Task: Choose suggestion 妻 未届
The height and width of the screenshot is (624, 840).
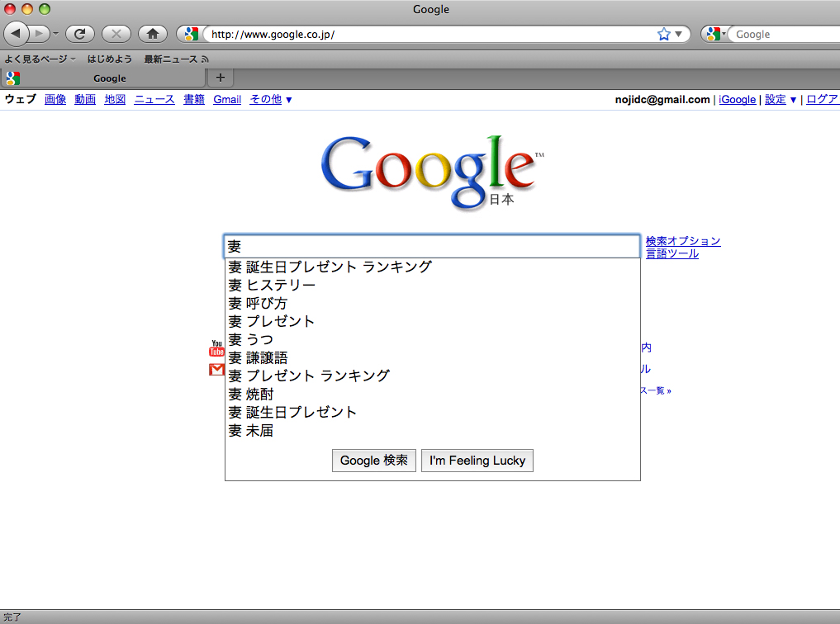Action: coord(432,430)
